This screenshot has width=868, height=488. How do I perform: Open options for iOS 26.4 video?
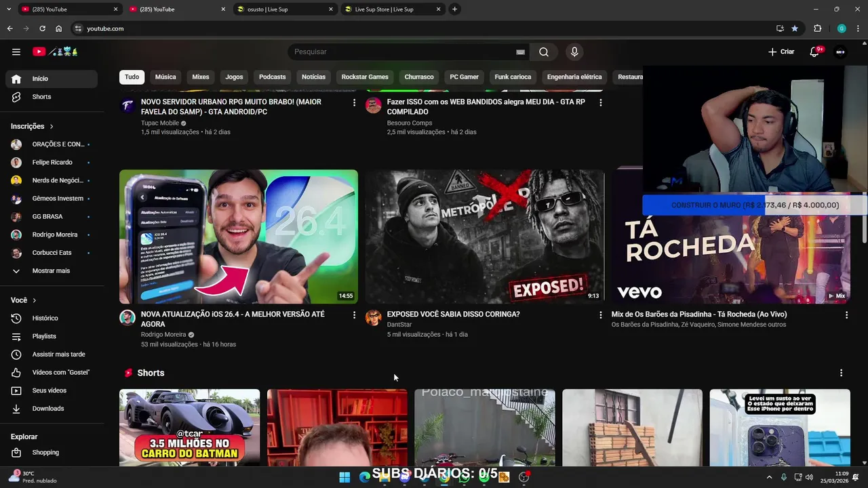(x=354, y=315)
